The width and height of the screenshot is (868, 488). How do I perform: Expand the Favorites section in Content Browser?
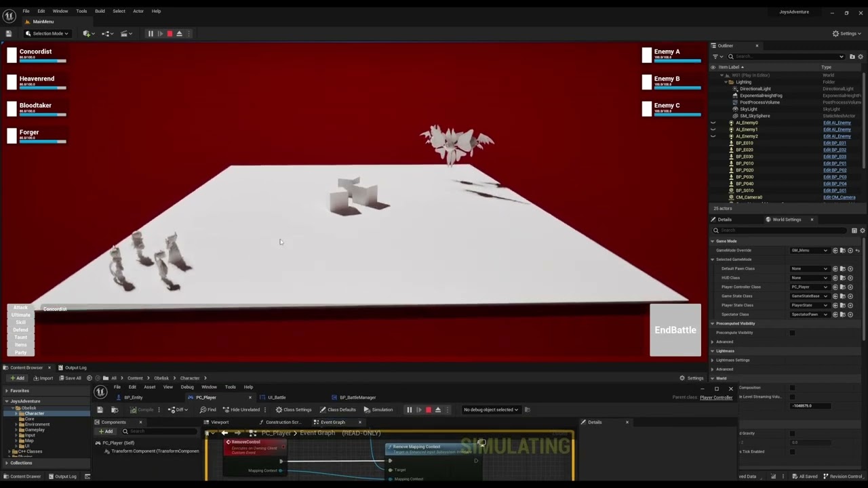(6, 390)
